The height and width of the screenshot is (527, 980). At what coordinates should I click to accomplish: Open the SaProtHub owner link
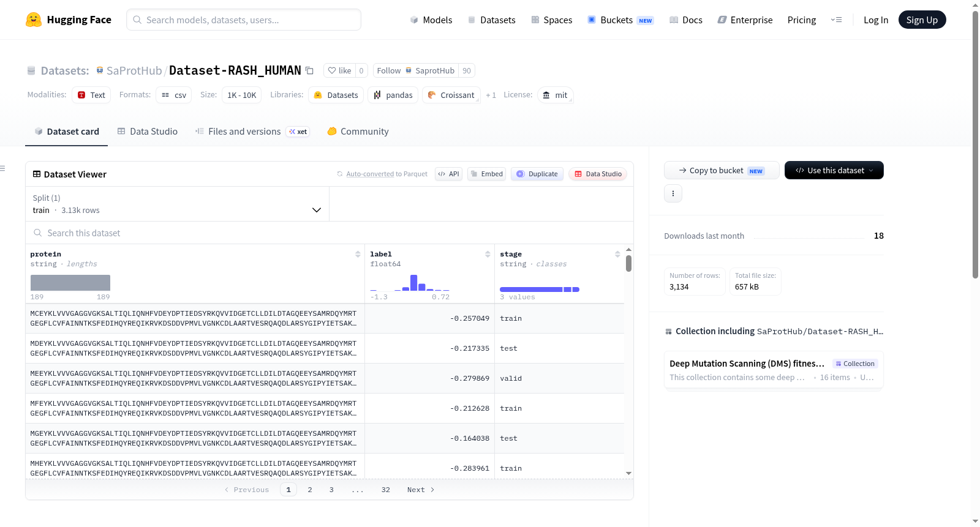point(134,71)
